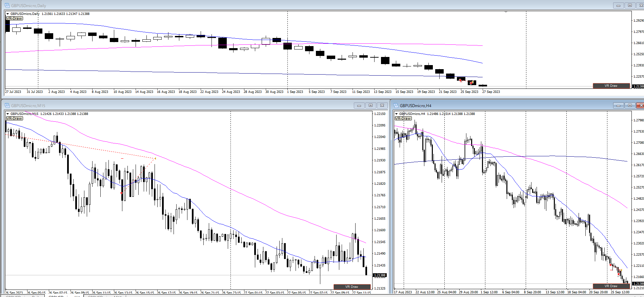Click the 31 Jul 2023 date on Daily axis
644x297 pixels.
pos(35,92)
